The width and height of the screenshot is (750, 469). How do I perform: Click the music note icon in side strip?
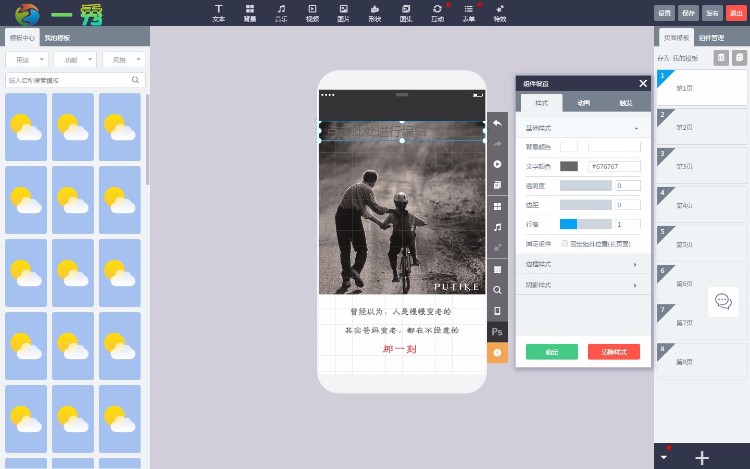[x=497, y=227]
